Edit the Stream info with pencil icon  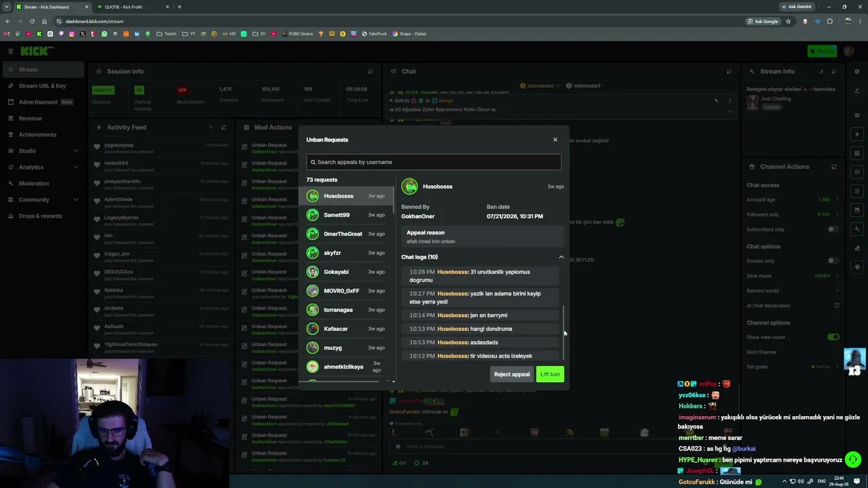coord(821,71)
